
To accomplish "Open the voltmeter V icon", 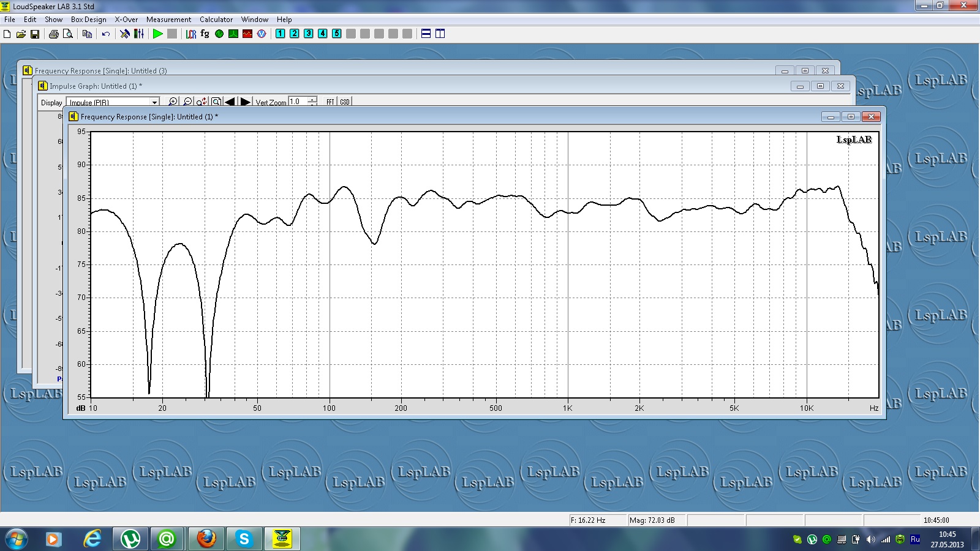I will (x=262, y=34).
